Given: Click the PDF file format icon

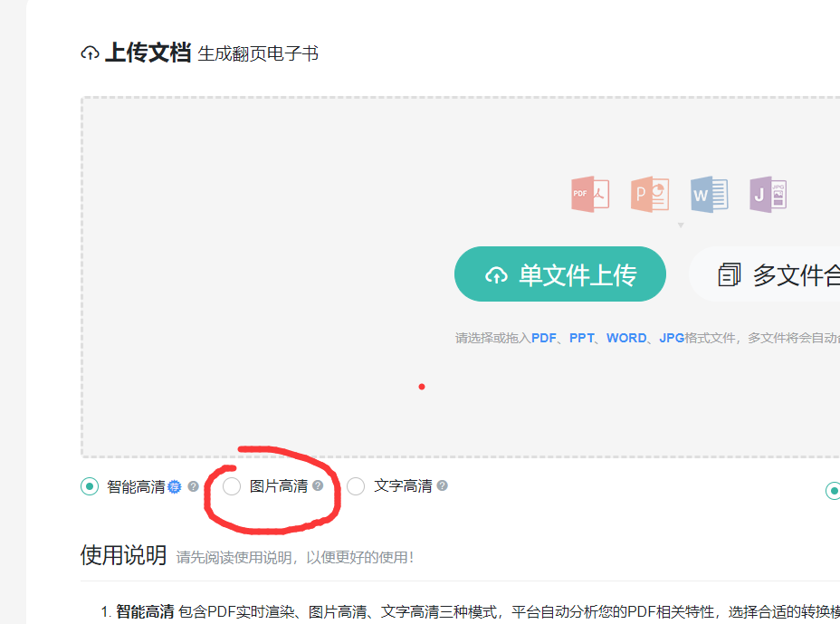Looking at the screenshot, I should tap(590, 195).
